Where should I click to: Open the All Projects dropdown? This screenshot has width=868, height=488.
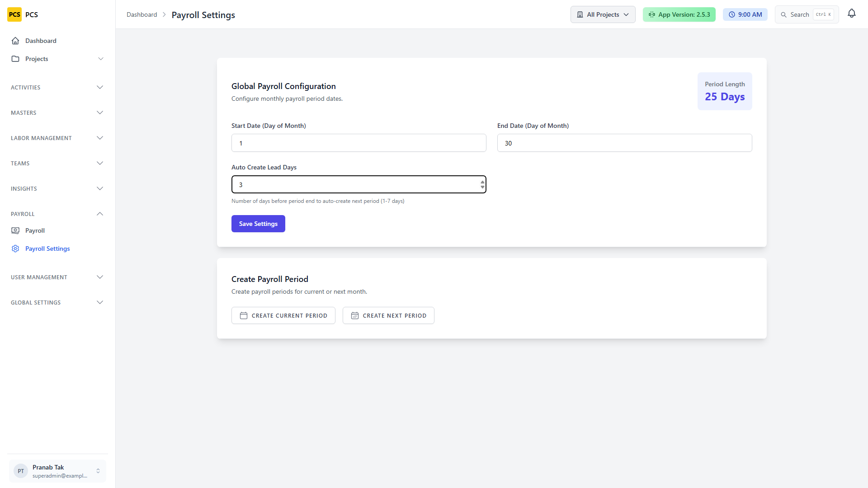[x=603, y=14]
